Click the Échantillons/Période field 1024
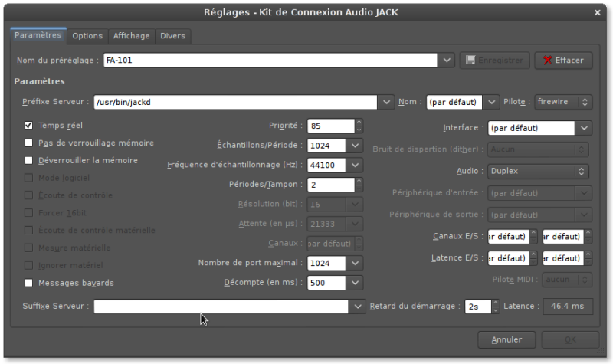This screenshot has width=613, height=364. pos(326,146)
